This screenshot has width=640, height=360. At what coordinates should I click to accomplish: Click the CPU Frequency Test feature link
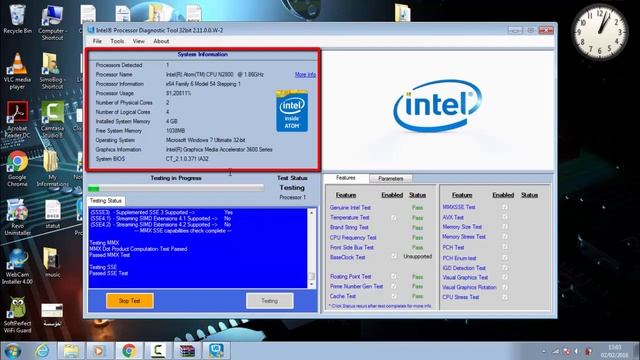tap(353, 238)
